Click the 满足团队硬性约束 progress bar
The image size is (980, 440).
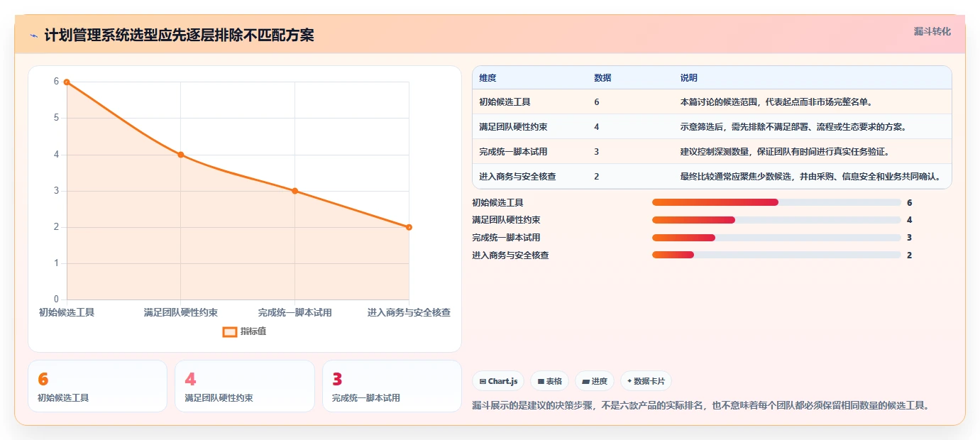[x=776, y=220]
